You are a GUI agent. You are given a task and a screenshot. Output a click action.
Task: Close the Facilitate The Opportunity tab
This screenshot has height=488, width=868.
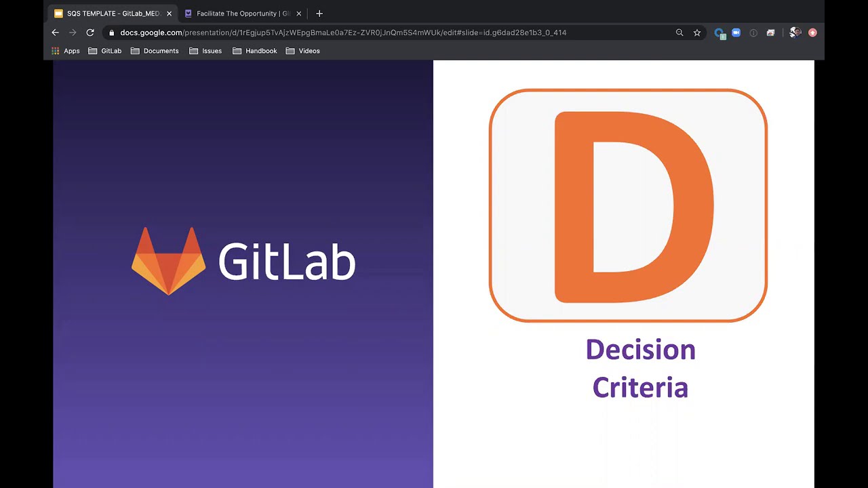click(x=298, y=14)
